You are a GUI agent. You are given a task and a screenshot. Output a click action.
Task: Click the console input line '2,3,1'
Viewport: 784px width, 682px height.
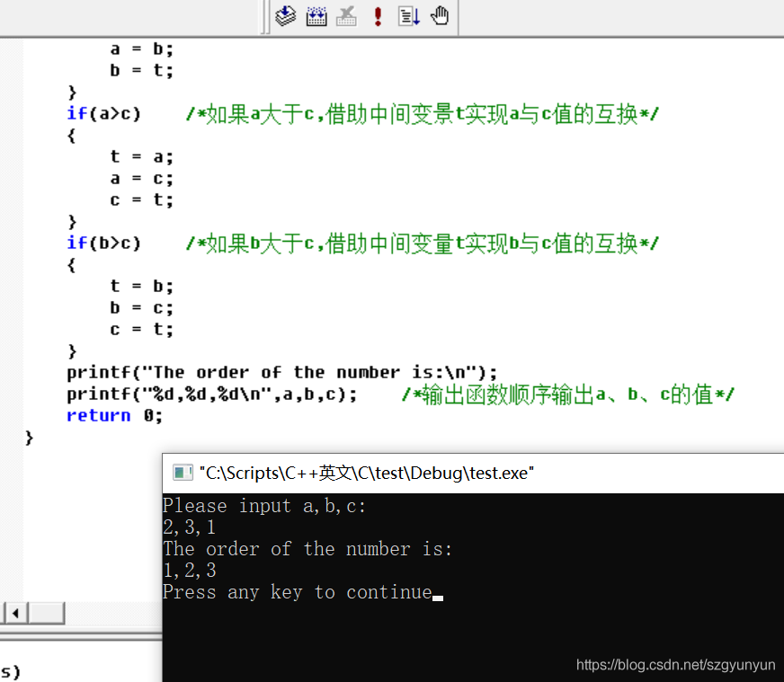190,527
